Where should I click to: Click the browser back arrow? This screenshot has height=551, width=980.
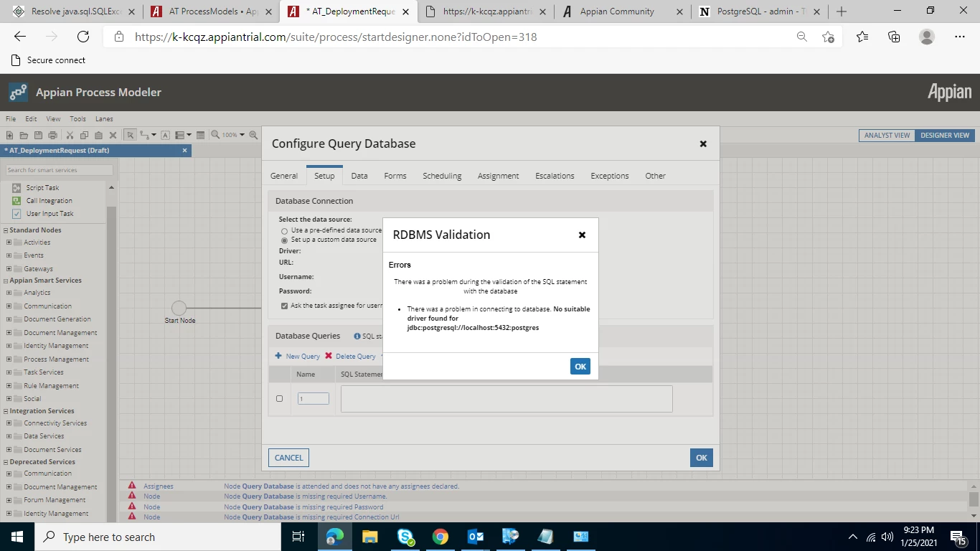tap(20, 37)
